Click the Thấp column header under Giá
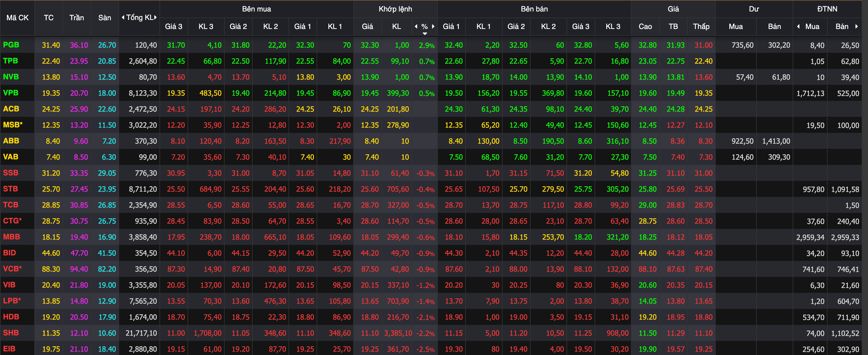The image size is (868, 355). tap(701, 26)
